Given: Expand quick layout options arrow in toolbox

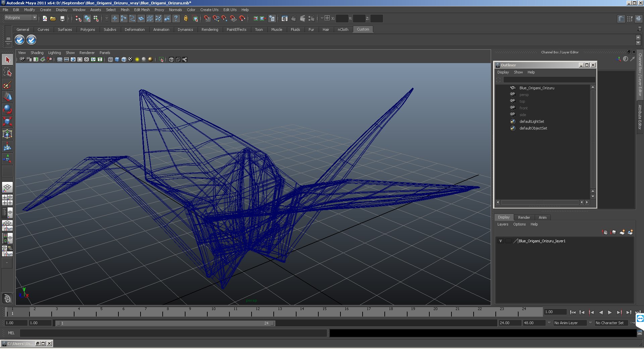Looking at the screenshot, I should (7, 263).
